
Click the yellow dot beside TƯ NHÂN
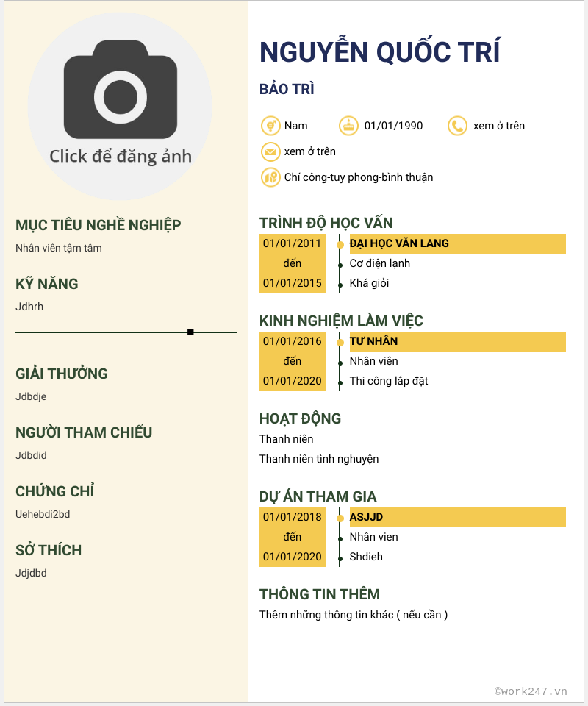click(340, 342)
